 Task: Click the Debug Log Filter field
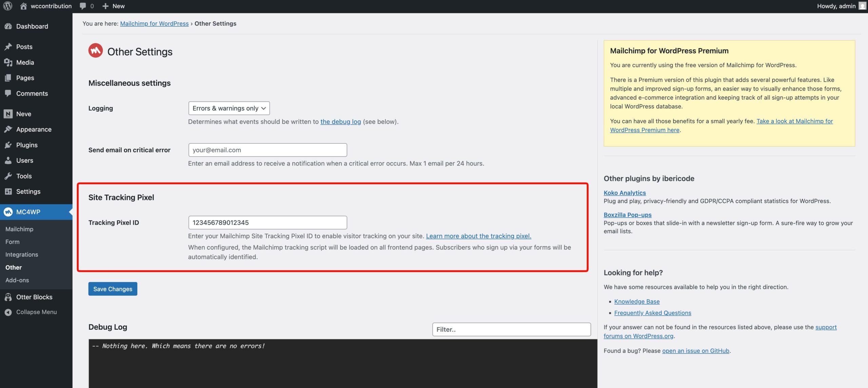(512, 330)
